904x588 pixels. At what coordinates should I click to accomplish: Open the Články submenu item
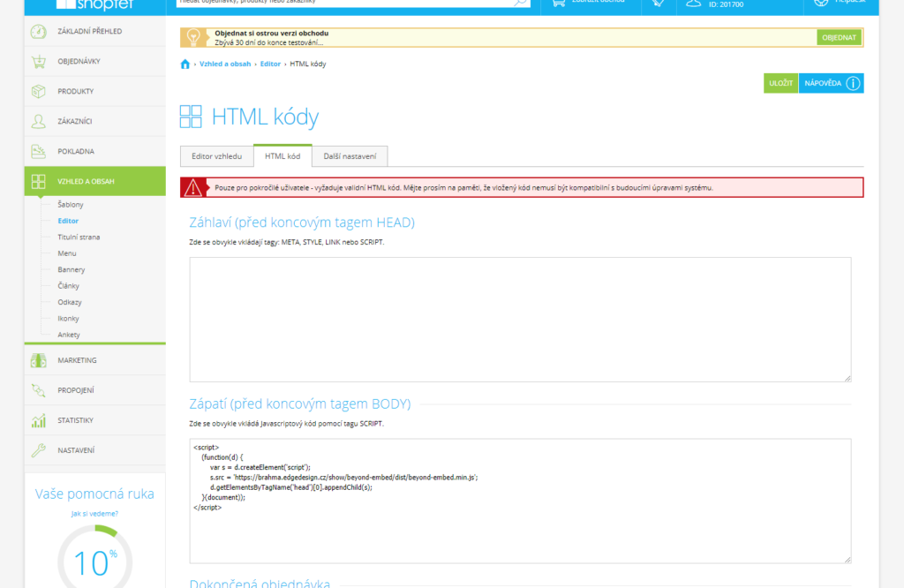[x=69, y=286]
